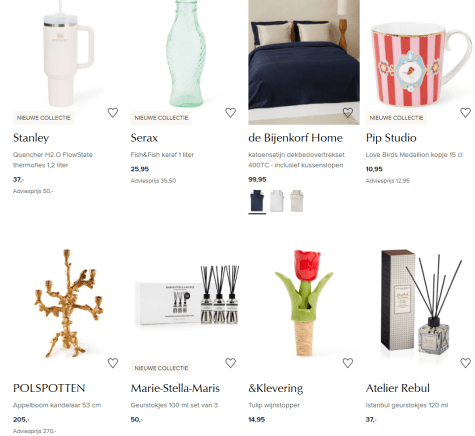This screenshot has height=436, width=475.
Task: Save Pip Studio Love Birds kopje to wishlist
Action: pyautogui.click(x=465, y=113)
